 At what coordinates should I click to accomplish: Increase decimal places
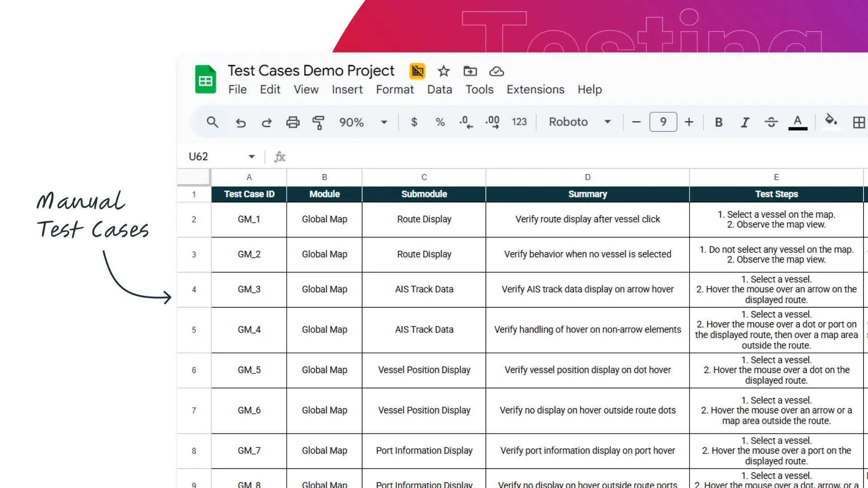492,122
